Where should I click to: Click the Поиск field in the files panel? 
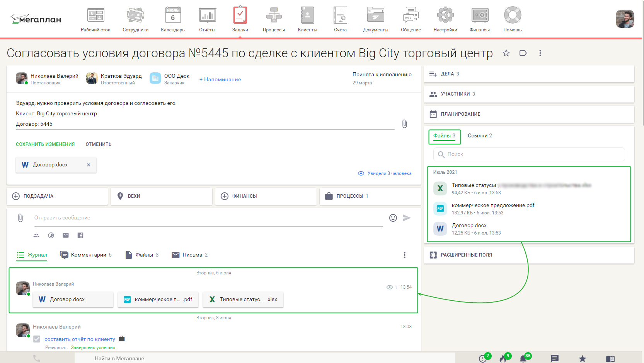tap(529, 154)
